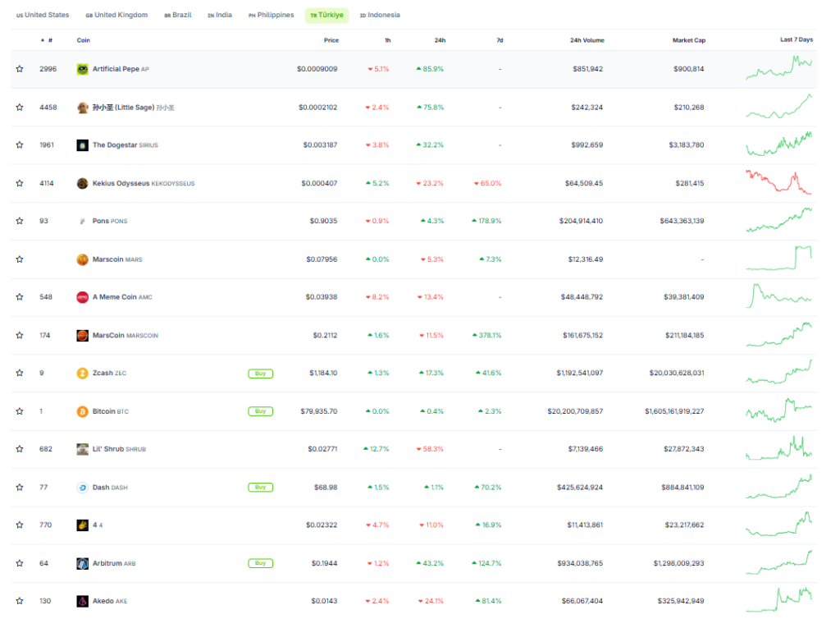The width and height of the screenshot is (840, 619).
Task: Click the star beside coin 4
Action: click(x=20, y=525)
